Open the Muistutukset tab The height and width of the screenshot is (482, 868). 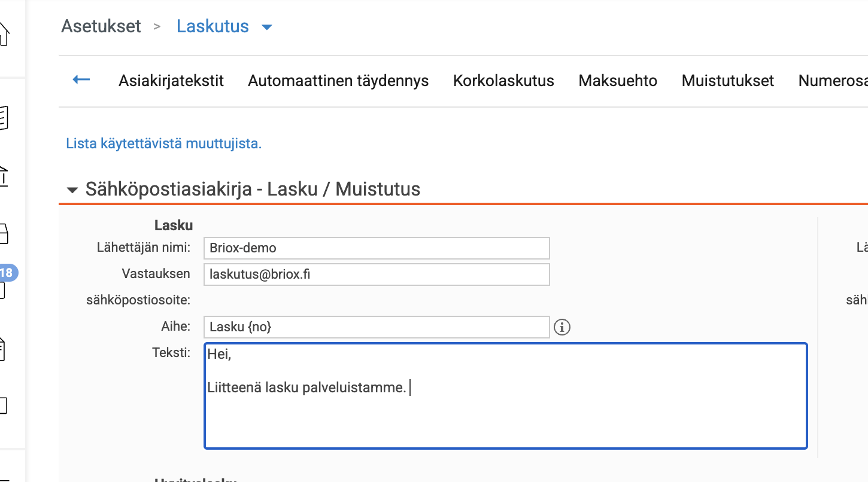coord(727,81)
